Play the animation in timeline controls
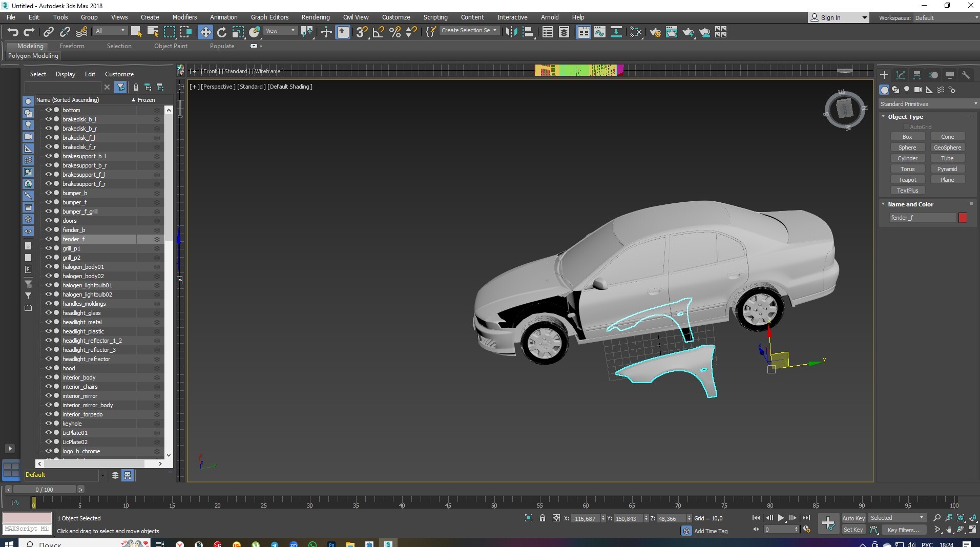The image size is (980, 547). (781, 518)
